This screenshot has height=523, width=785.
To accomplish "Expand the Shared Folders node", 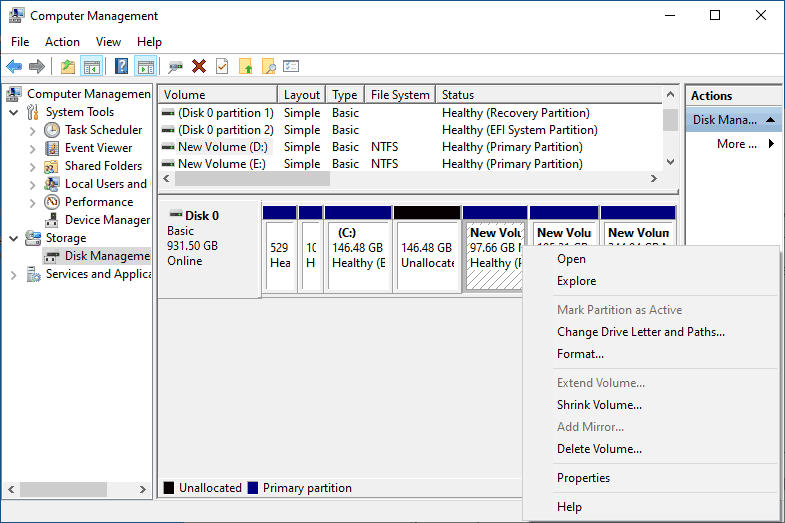I will tap(33, 167).
